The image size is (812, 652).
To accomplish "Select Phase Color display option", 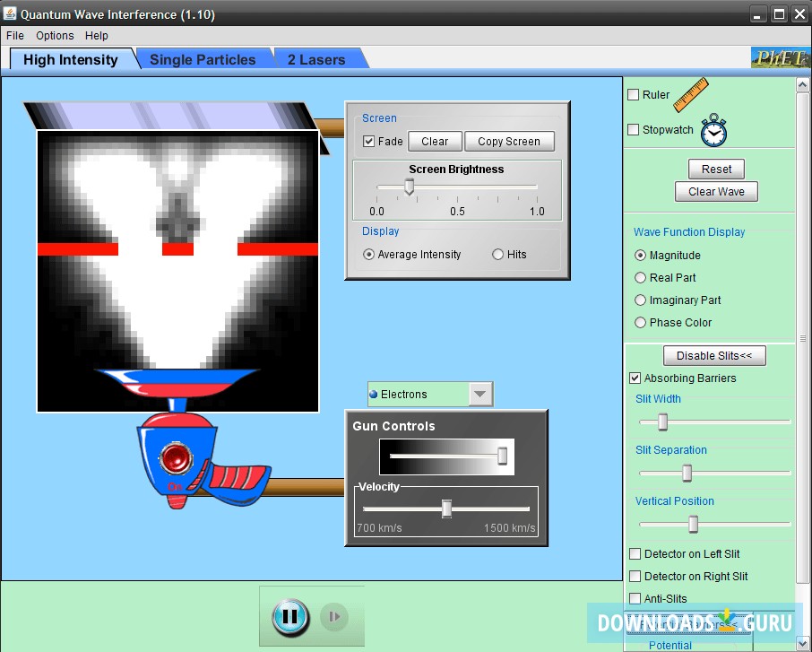I will click(640, 323).
